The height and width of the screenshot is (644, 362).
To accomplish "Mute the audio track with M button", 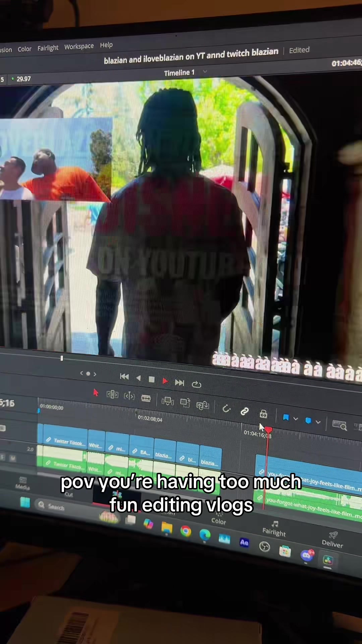I will (13, 458).
